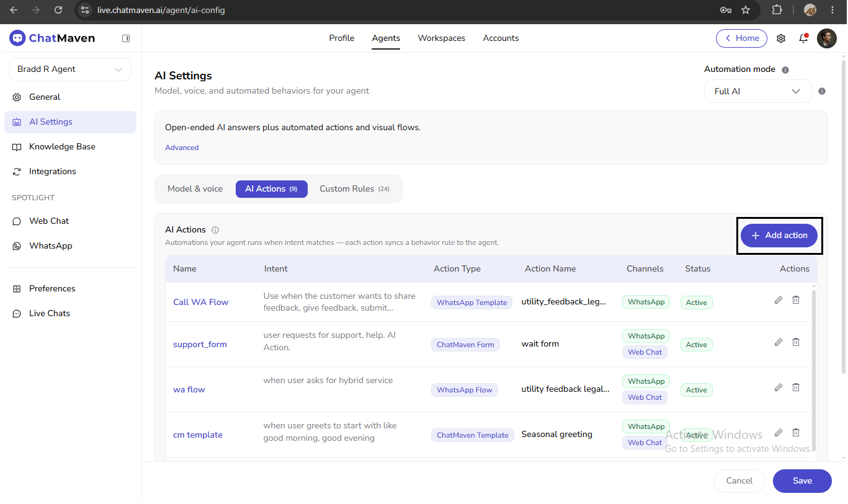Edit the wa flow action
The width and height of the screenshot is (848, 504).
point(779,387)
